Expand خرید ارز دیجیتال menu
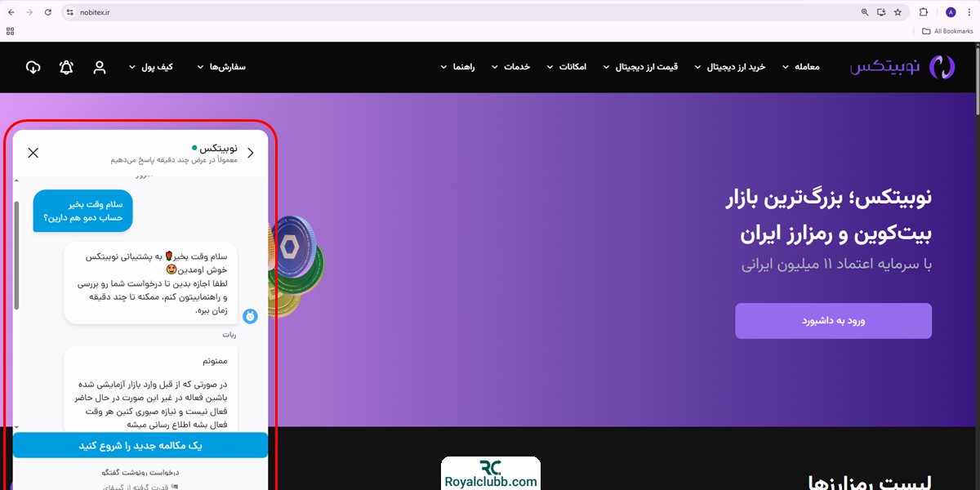 (x=729, y=67)
